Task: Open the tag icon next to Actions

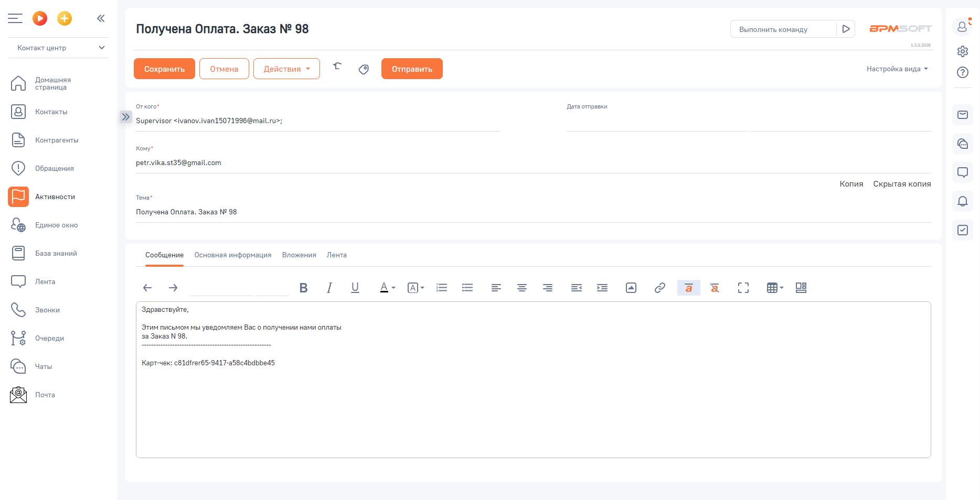Action: tap(364, 69)
